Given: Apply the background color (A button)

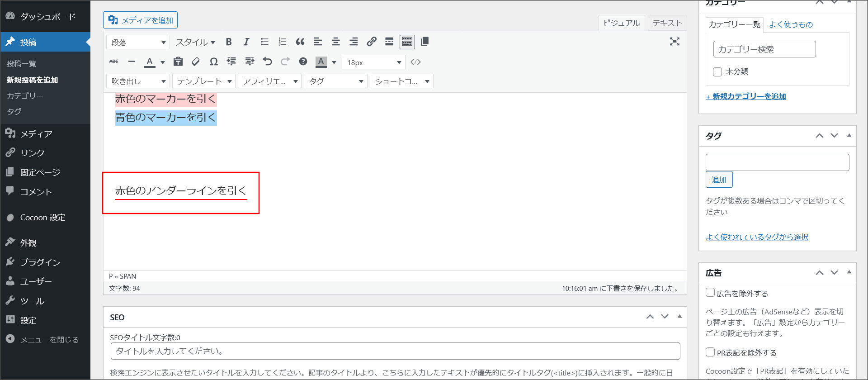Looking at the screenshot, I should pyautogui.click(x=321, y=62).
